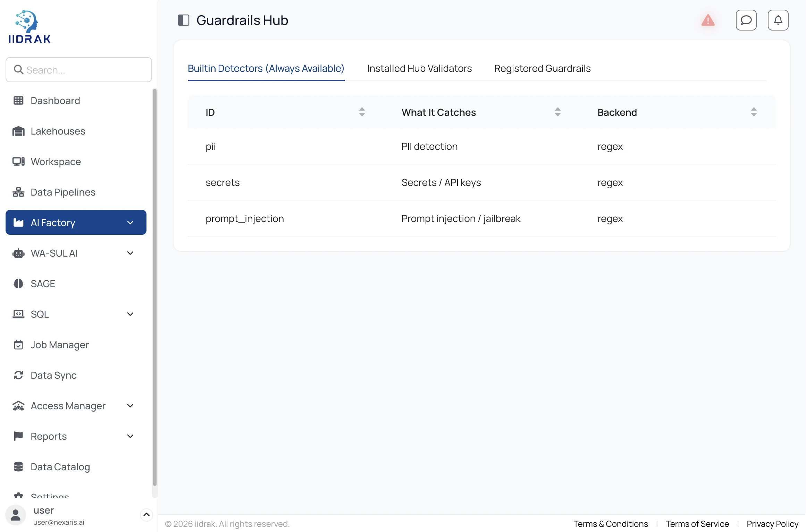Expand the WA-SUL AI submenu
806x532 pixels.
(130, 253)
